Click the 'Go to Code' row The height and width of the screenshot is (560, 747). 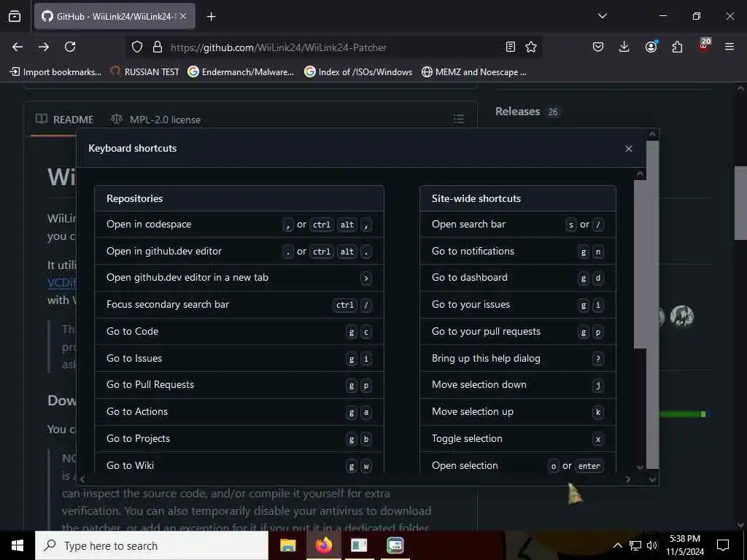[239, 332]
